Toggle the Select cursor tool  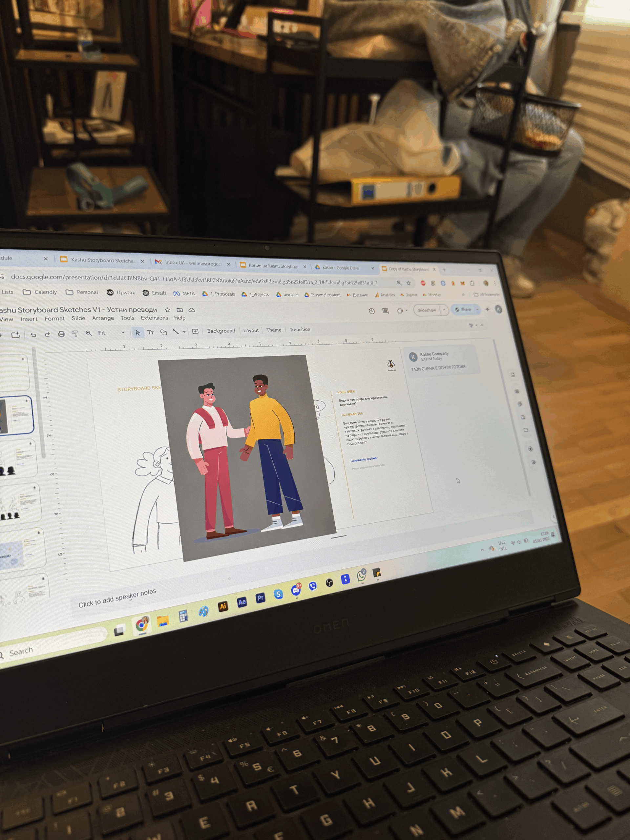coord(138,333)
